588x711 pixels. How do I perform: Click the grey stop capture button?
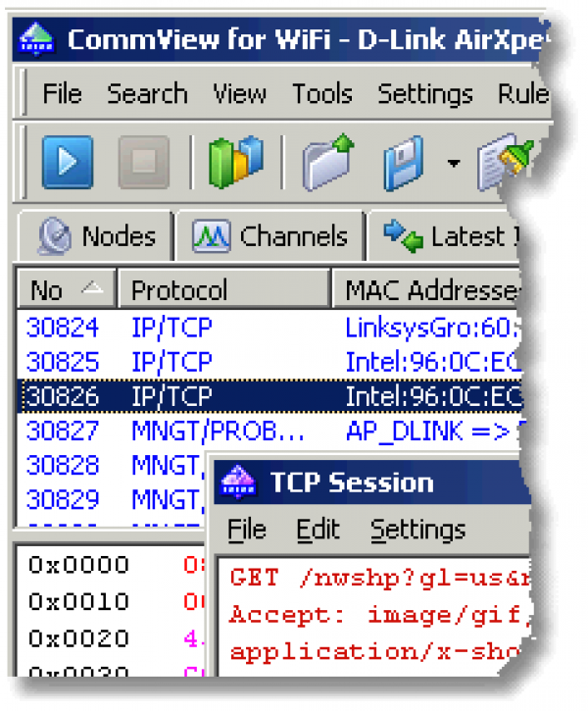pyautogui.click(x=144, y=162)
